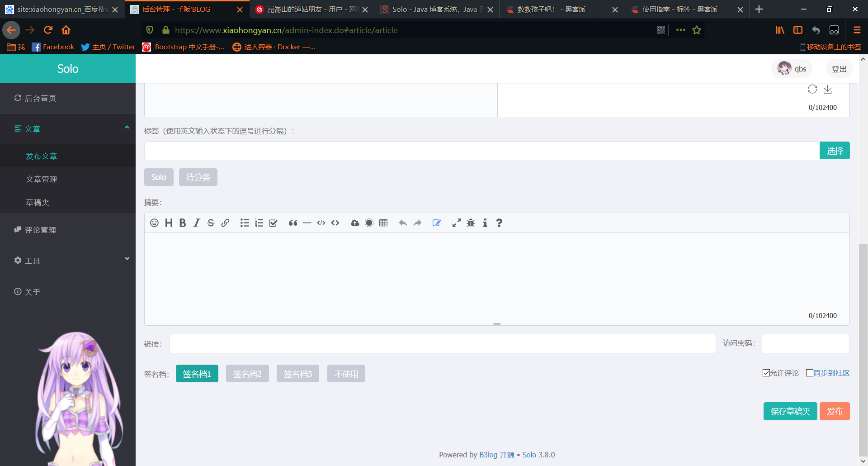Click the 发布 publish button
This screenshot has height=466, width=868.
pyautogui.click(x=835, y=411)
